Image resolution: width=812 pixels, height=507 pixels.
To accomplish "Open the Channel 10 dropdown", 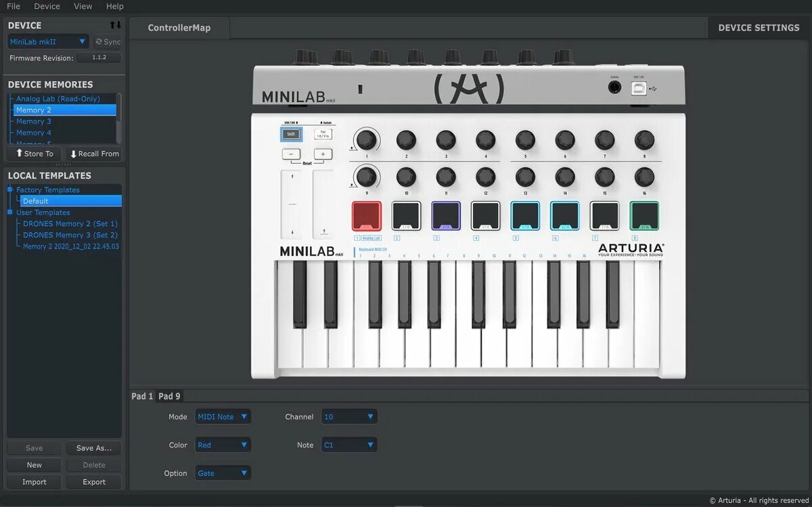I will [349, 417].
